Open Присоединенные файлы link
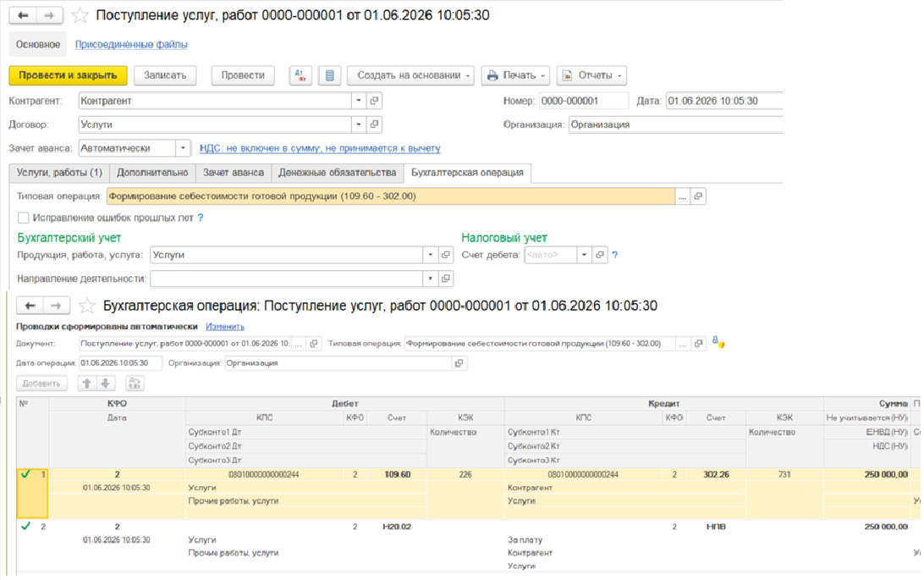The width and height of the screenshot is (924, 580). 131,44
